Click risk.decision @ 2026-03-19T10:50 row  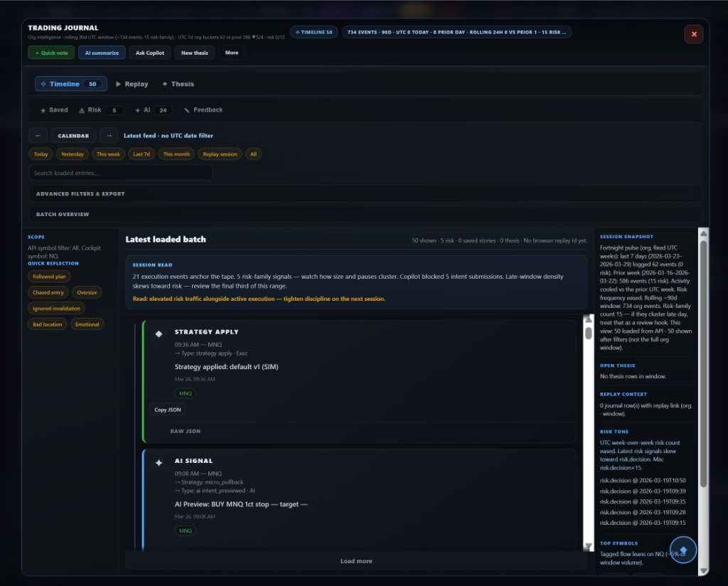[643, 481]
